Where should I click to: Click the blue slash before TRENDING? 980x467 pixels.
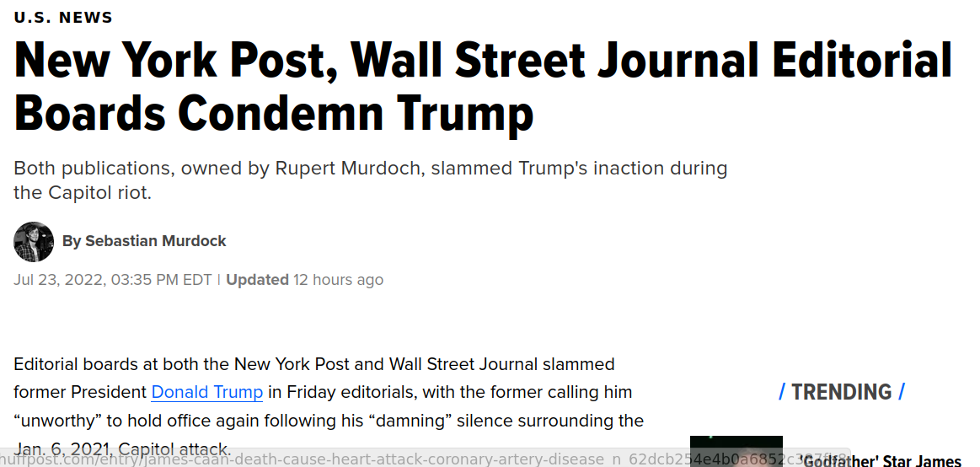tap(782, 392)
